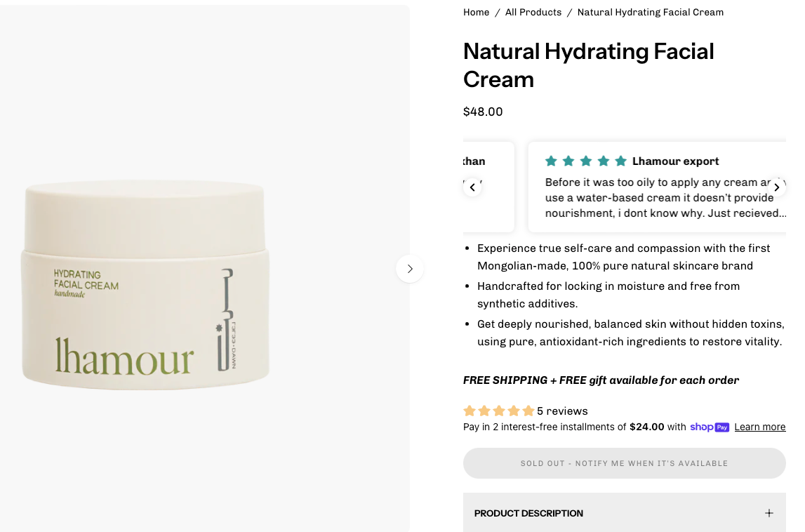
Task: Click the first yellow rating star
Action: click(x=470, y=411)
